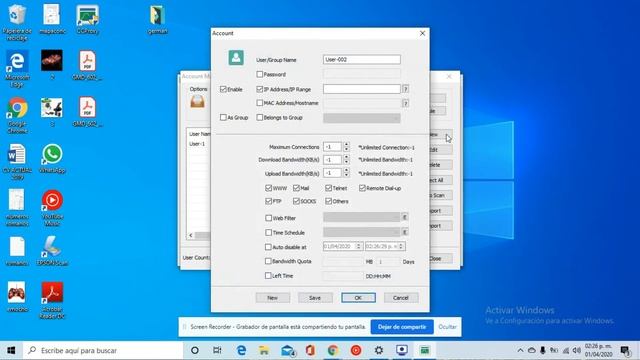Image resolution: width=640 pixels, height=360 pixels.
Task: Click the Auto disable date spinner
Action: coord(359,247)
